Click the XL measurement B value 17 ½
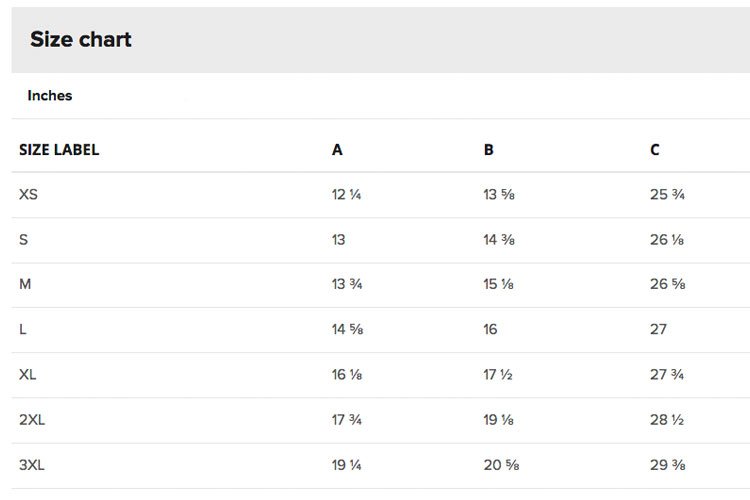The image size is (750, 500). point(497,374)
